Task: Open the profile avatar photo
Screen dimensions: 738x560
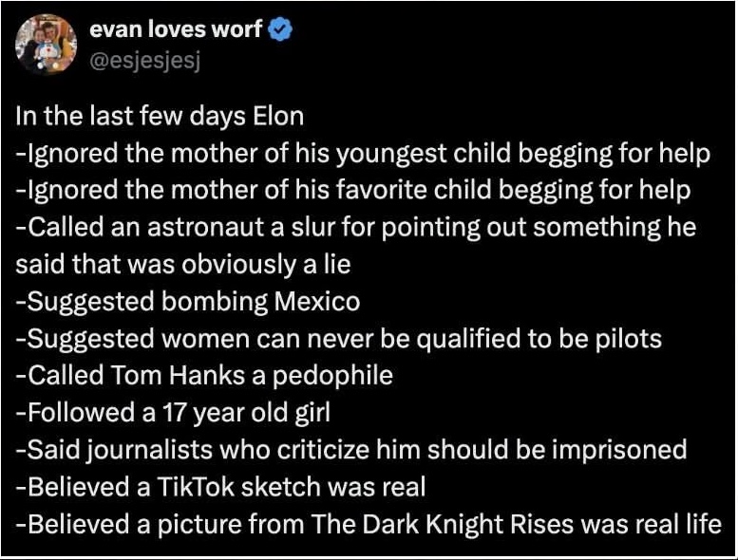Action: pos(47,45)
